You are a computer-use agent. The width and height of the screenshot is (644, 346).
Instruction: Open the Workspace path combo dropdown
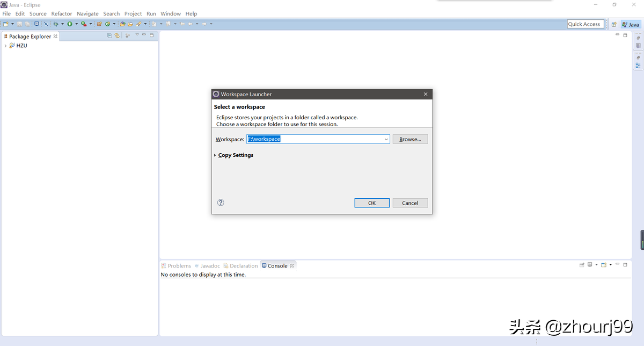click(386, 139)
